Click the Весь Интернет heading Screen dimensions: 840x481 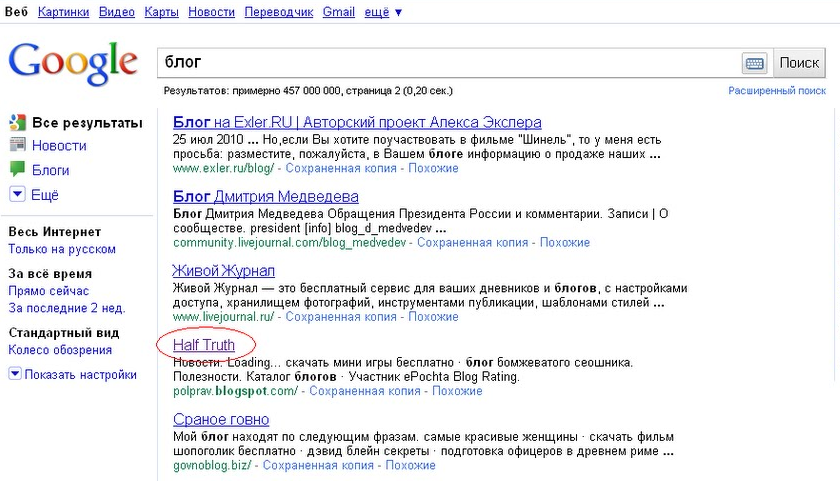[55, 232]
